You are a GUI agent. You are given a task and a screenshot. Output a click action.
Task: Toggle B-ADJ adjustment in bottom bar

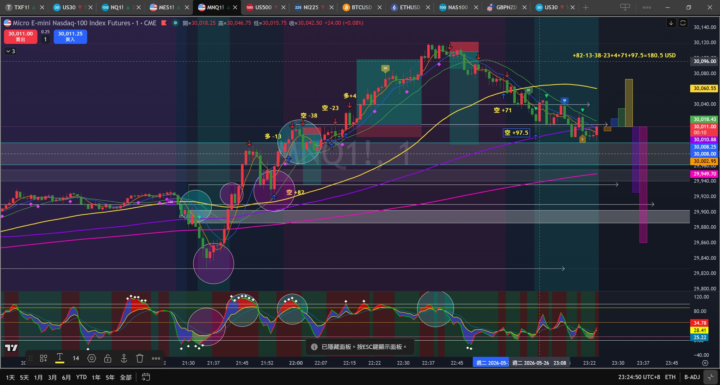692,377
